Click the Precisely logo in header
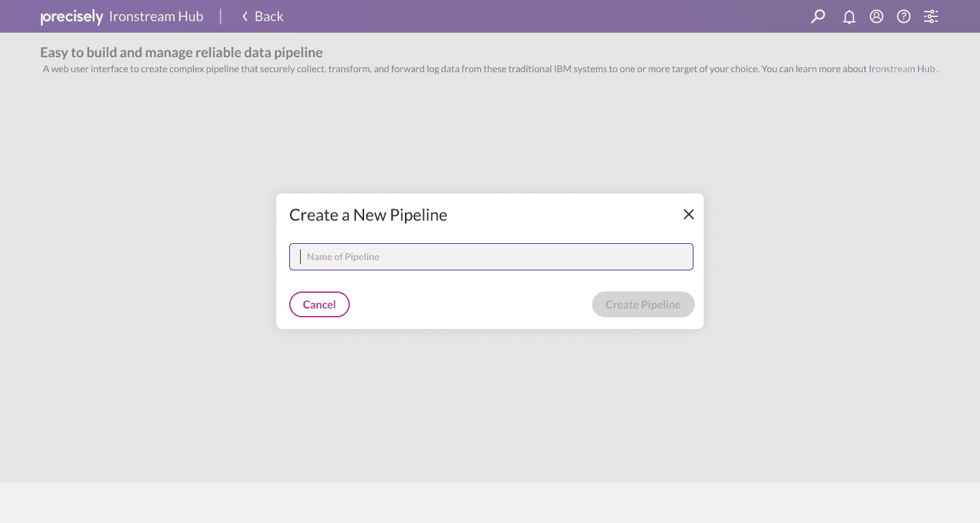Screen dimensions: 980x523 (71, 16)
